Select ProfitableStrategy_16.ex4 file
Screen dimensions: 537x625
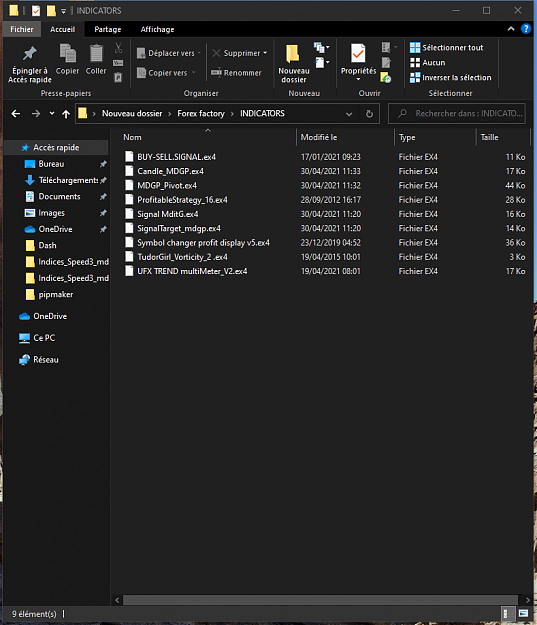(325, 200)
